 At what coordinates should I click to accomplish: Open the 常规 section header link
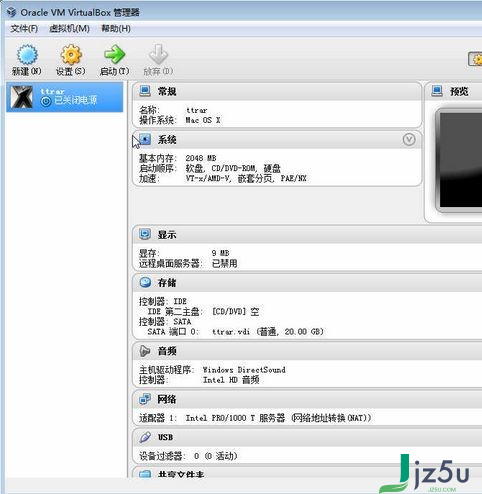[167, 91]
